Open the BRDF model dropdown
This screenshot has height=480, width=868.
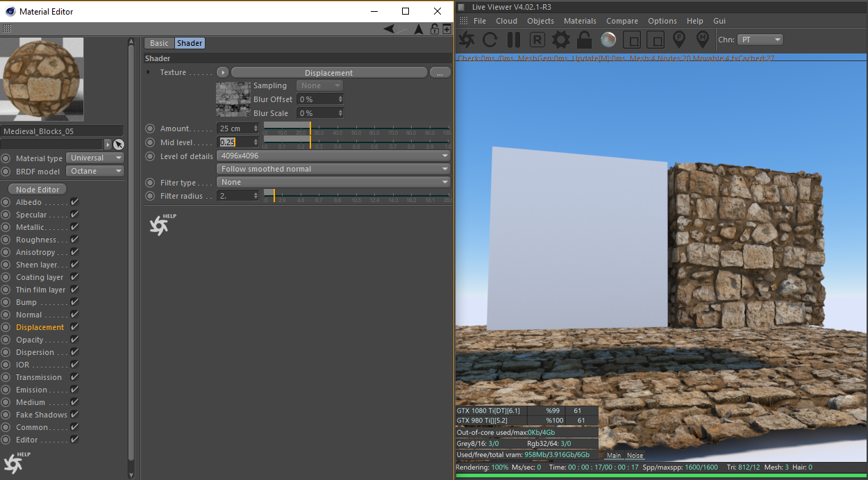point(95,171)
